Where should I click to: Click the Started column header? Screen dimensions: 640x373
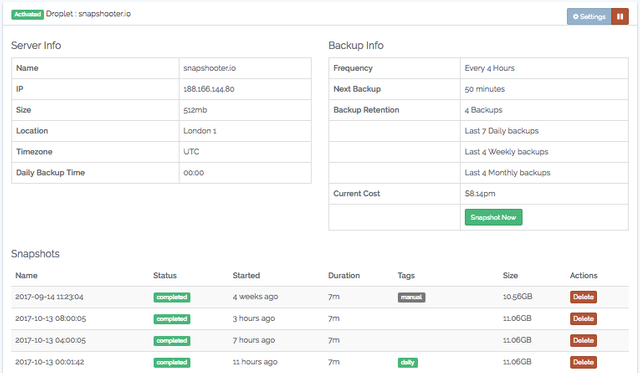click(x=246, y=275)
